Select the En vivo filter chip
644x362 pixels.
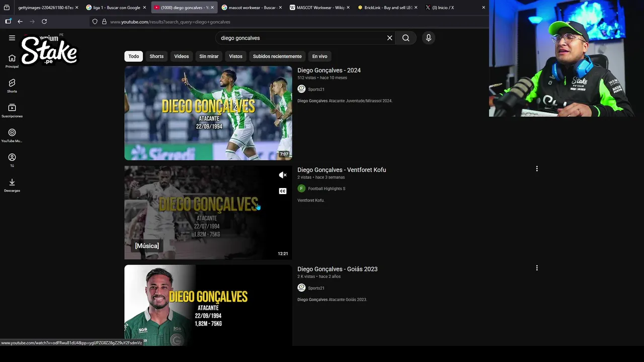point(319,56)
